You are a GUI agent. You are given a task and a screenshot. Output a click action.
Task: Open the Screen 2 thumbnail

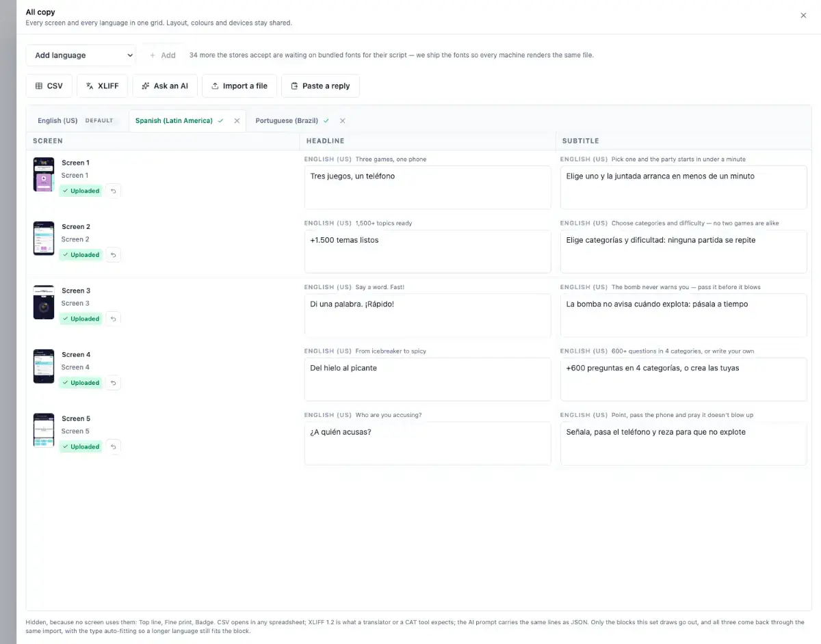[x=44, y=239]
